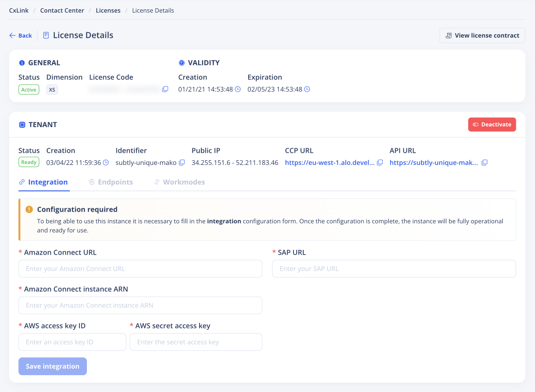Click the clock icon beside expiration date

[307, 89]
